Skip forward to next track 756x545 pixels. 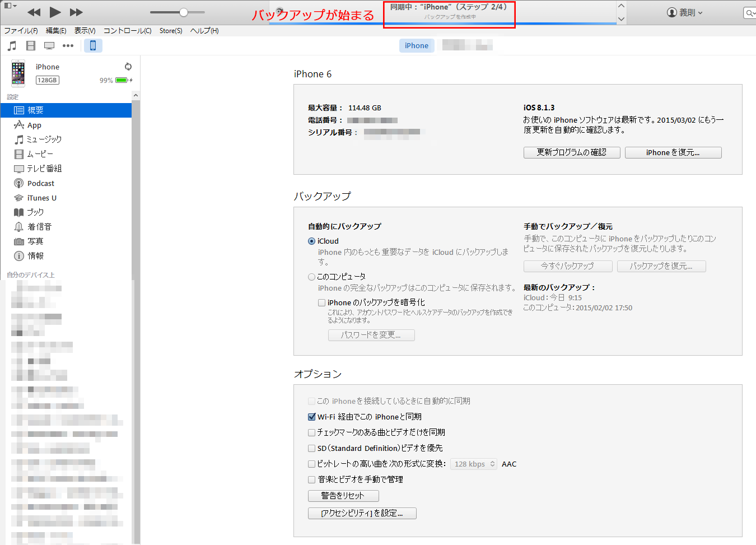pos(76,12)
